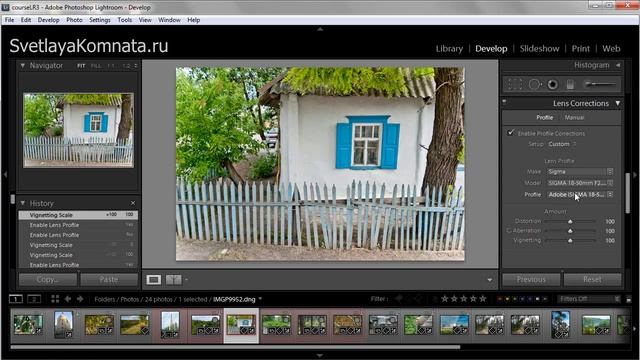Screen dimensions: 640x360
Task: Click the Navigator preview image
Action: pos(78,130)
